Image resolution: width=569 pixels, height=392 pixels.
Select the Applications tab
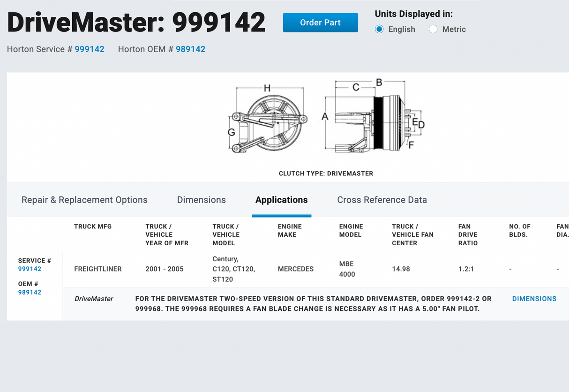click(x=281, y=200)
